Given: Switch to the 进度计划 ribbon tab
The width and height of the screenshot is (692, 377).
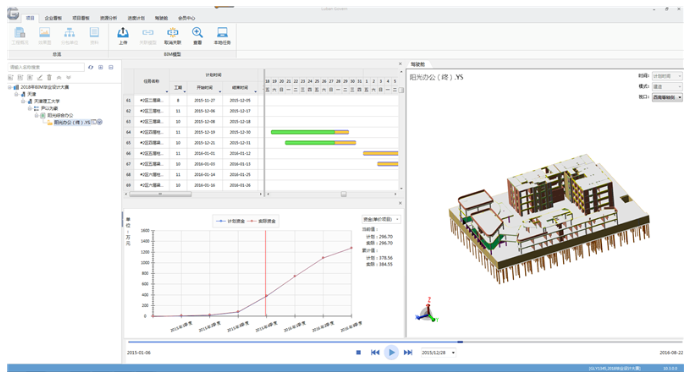Looking at the screenshot, I should (x=136, y=18).
